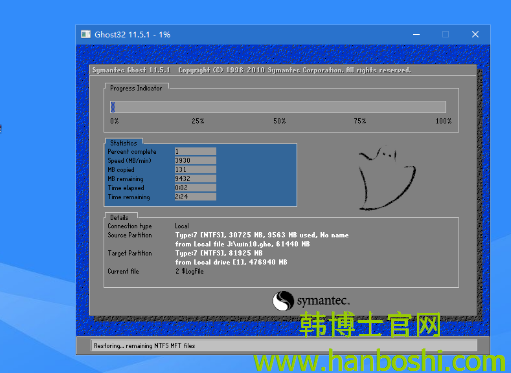Click the 'Speed (MB/min)' label
The image size is (511, 373).
(x=129, y=161)
